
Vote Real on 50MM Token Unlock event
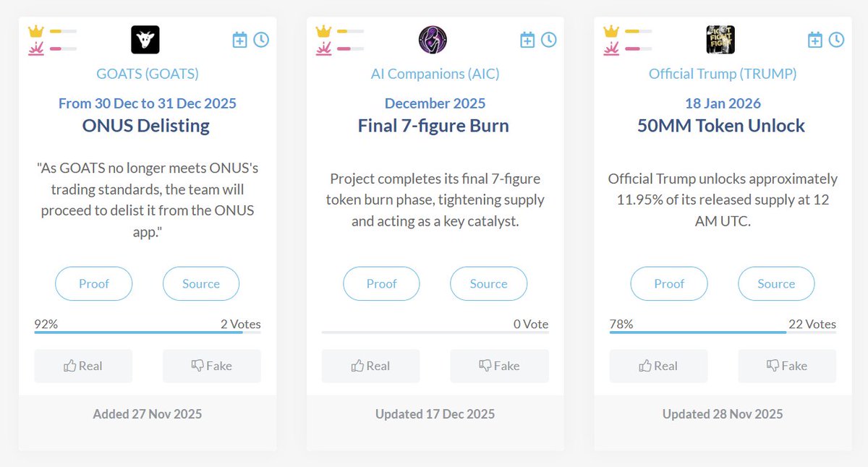pyautogui.click(x=659, y=366)
